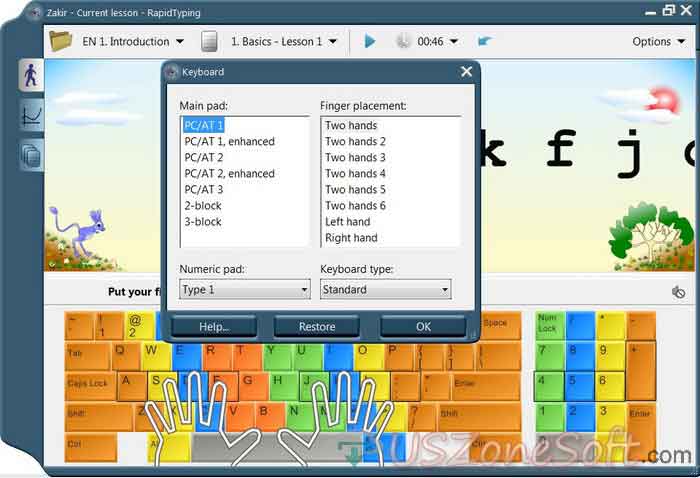Screen dimensions: 700x478
Task: Select Two hands 6 finger placement
Action: 355,206
